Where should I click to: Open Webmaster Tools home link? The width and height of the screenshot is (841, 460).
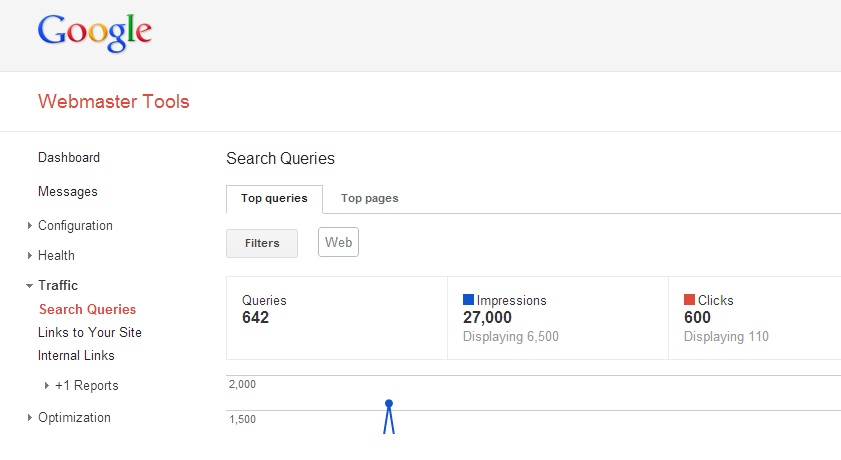tap(114, 101)
